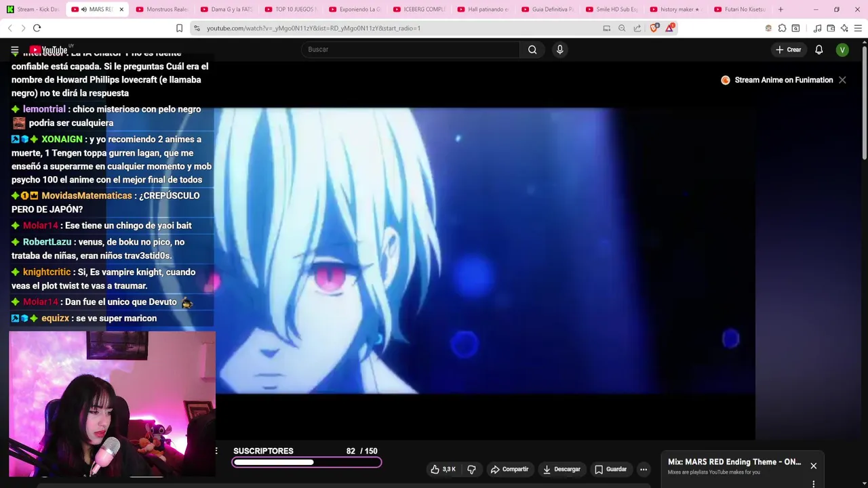Save the video with Guardar
Image resolution: width=868 pixels, height=488 pixels.
(610, 469)
